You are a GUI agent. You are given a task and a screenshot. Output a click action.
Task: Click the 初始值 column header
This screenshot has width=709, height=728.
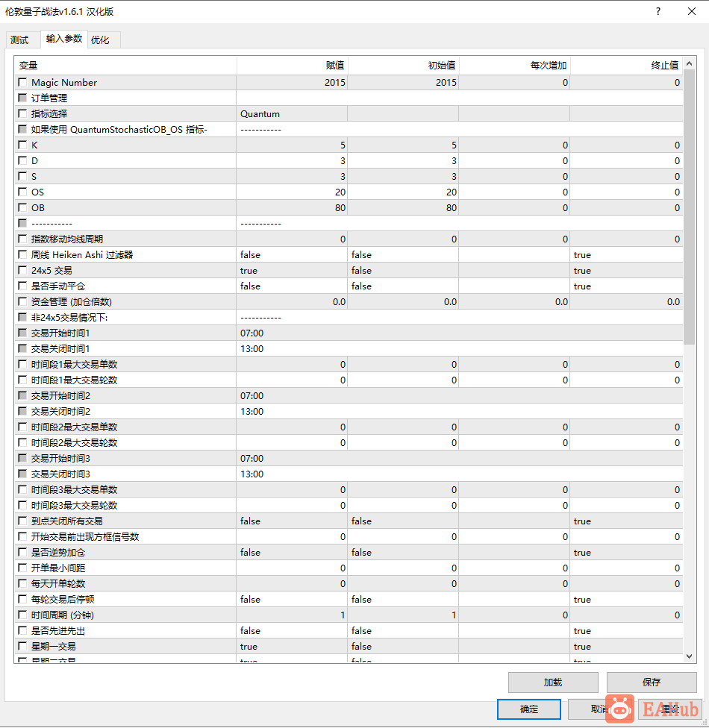[403, 66]
